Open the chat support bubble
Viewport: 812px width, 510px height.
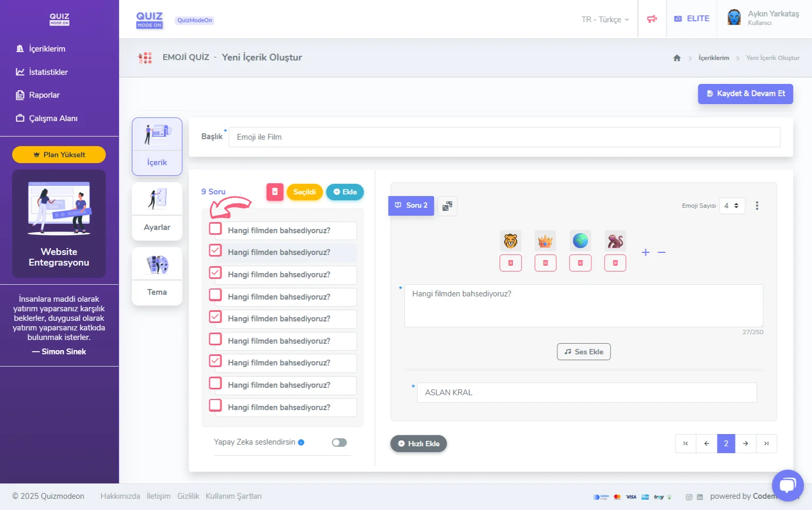[x=788, y=485]
